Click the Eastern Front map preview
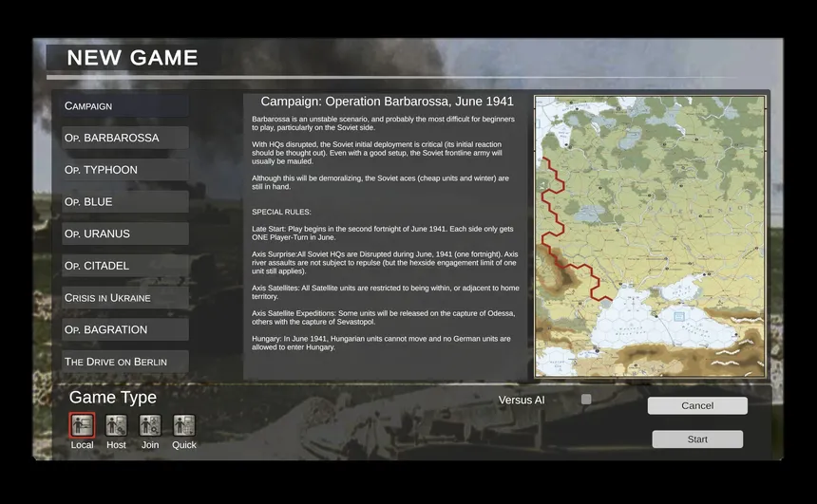 [x=650, y=236]
